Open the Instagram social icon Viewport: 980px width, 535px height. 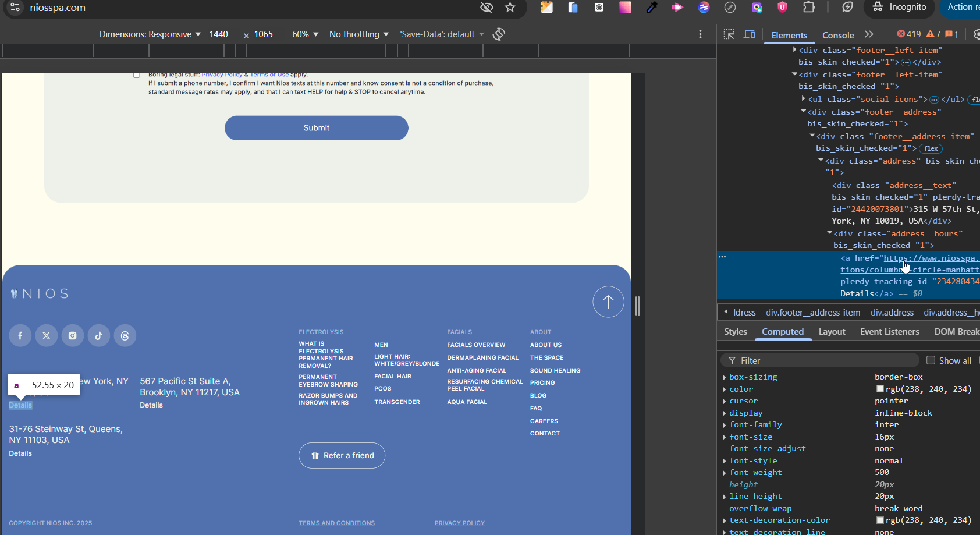click(x=73, y=335)
